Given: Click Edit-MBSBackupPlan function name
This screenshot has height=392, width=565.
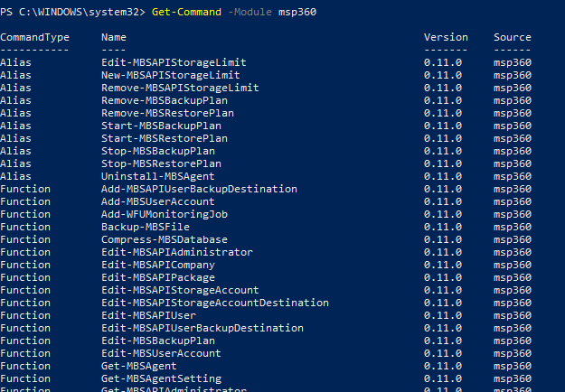Looking at the screenshot, I should [x=158, y=341].
